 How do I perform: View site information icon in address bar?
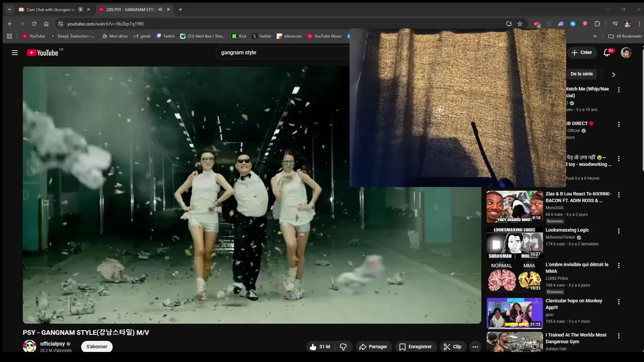coord(60,24)
